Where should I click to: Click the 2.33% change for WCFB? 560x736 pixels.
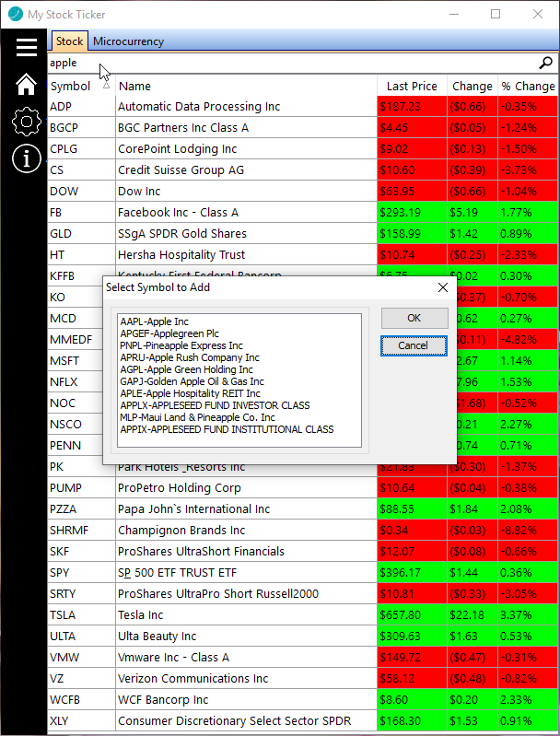click(528, 700)
